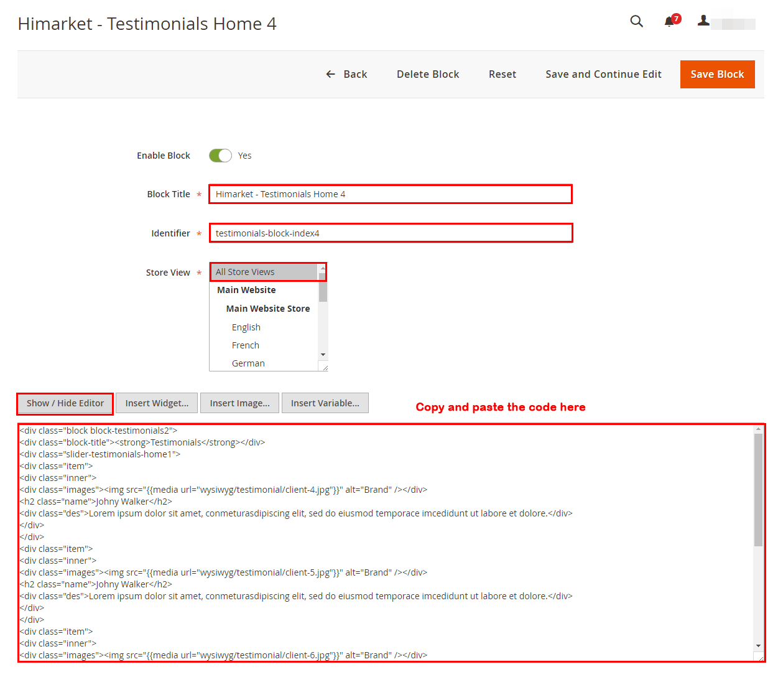Click code line 'slider-testimonials-home1'
Image resolution: width=778 pixels, height=700 pixels.
coord(100,454)
